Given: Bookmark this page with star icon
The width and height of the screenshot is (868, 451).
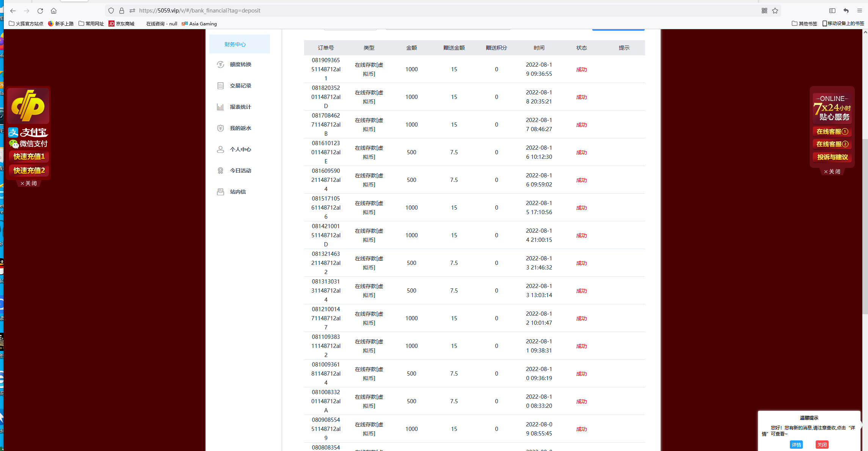Looking at the screenshot, I should click(x=775, y=11).
